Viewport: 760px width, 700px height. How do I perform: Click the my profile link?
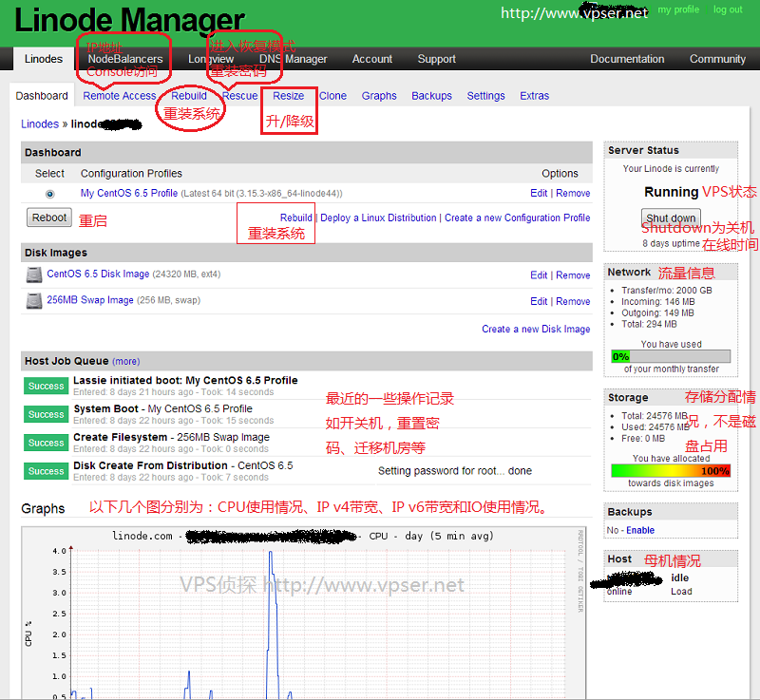[x=678, y=9]
